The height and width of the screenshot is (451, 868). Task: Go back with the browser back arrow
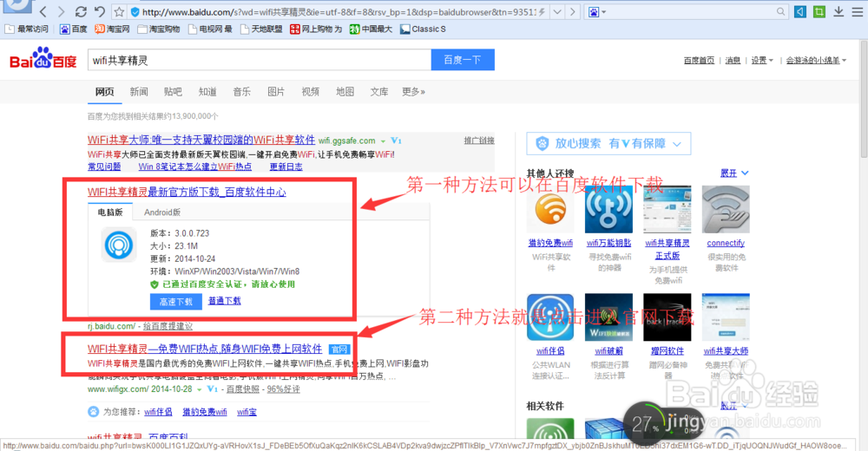click(x=43, y=11)
